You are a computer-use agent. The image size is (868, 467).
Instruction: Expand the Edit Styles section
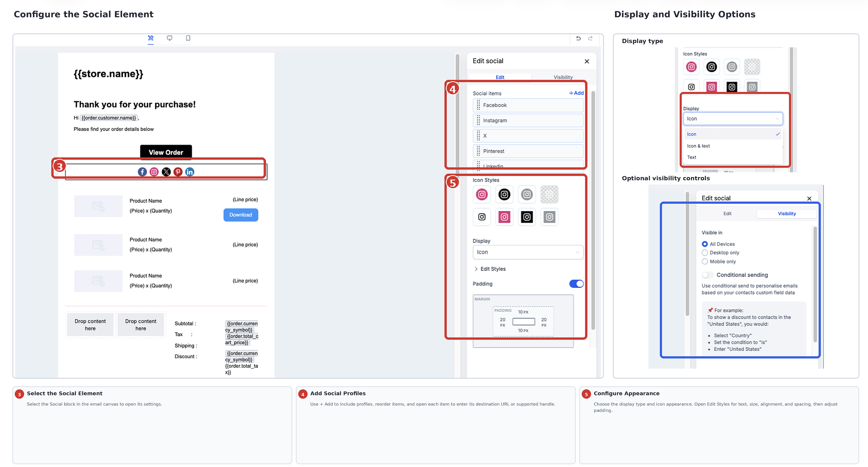(x=490, y=269)
